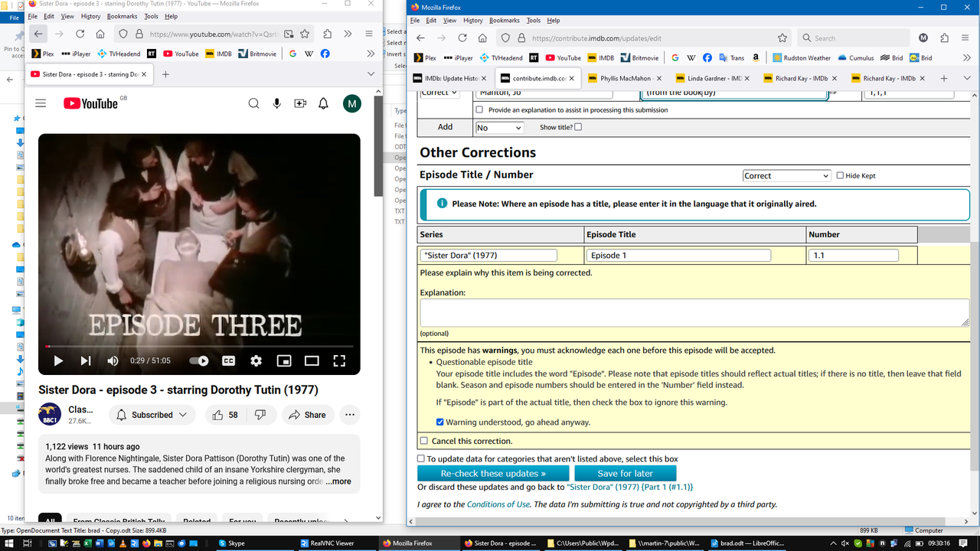Edit the Number field '1.1'

tap(854, 256)
